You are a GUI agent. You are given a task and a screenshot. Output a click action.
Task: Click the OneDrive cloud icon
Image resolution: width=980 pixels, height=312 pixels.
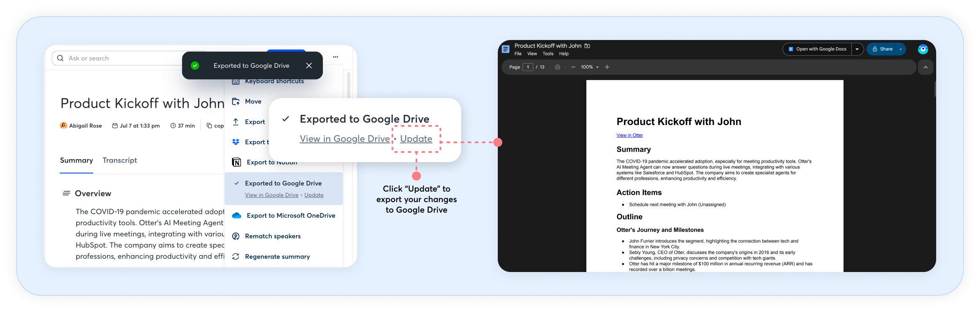coord(237,216)
